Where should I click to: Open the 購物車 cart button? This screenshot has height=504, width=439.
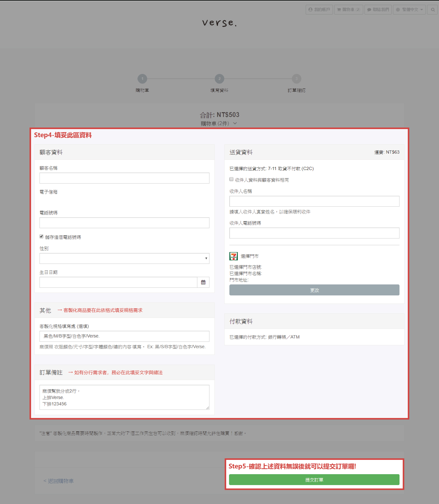[x=348, y=10]
